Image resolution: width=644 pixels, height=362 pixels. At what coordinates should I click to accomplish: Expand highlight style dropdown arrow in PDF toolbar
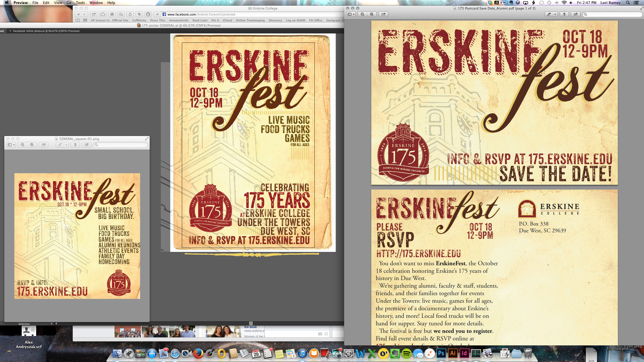(555, 14)
